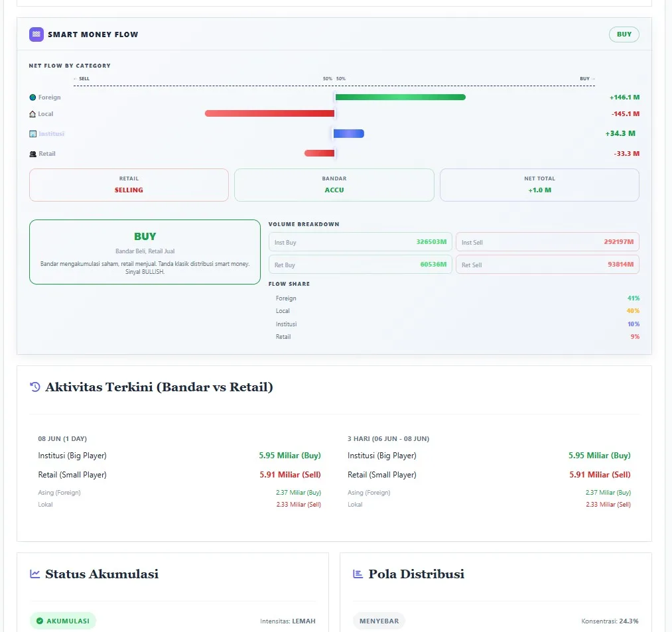
Task: Click the red Retail net flow bar
Action: 319,153
